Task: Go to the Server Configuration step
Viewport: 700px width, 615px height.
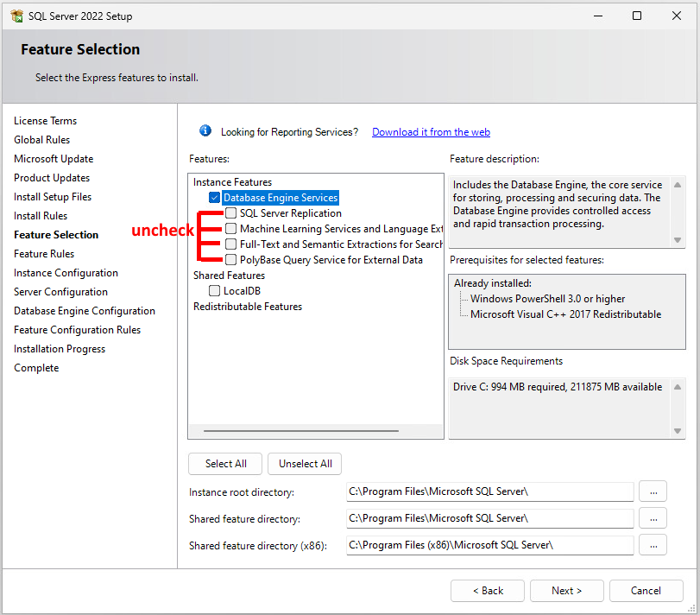Action: pyautogui.click(x=60, y=292)
